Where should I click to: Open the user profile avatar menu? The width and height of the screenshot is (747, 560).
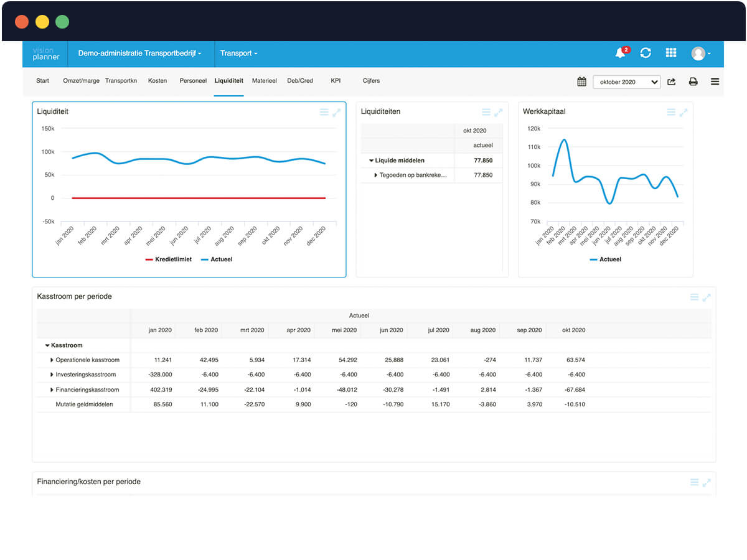[700, 54]
